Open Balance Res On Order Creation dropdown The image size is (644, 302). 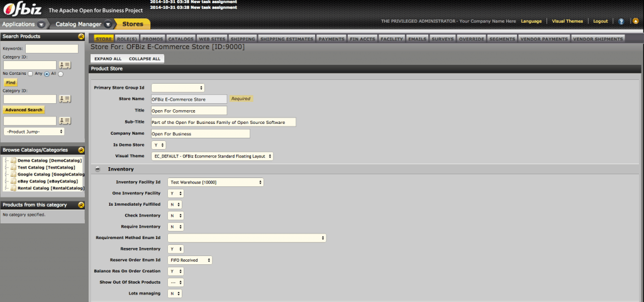click(x=175, y=272)
